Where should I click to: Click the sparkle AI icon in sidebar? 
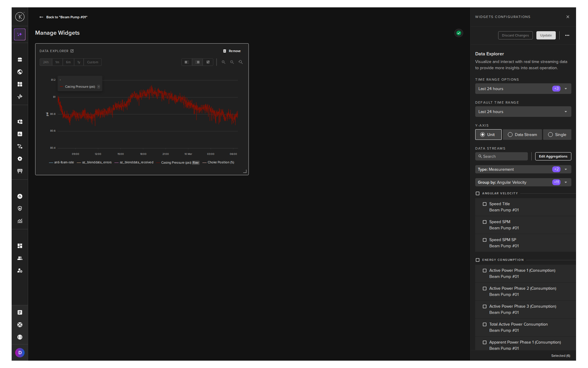[20, 34]
